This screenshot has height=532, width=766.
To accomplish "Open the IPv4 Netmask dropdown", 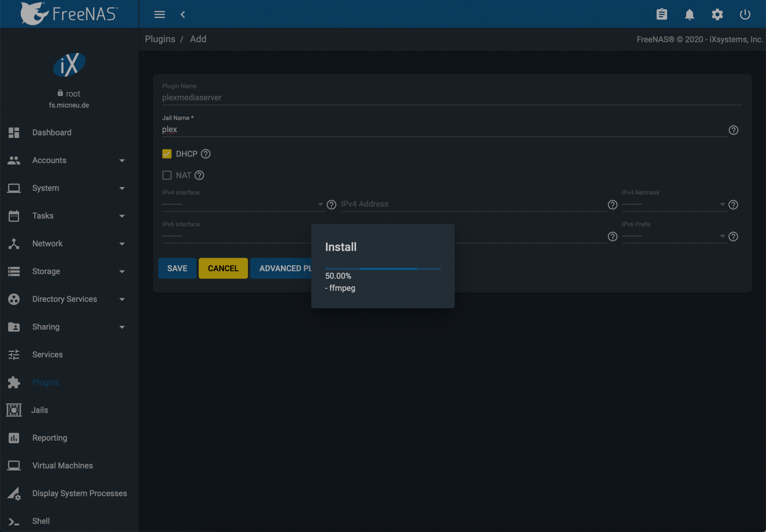I will tap(674, 204).
